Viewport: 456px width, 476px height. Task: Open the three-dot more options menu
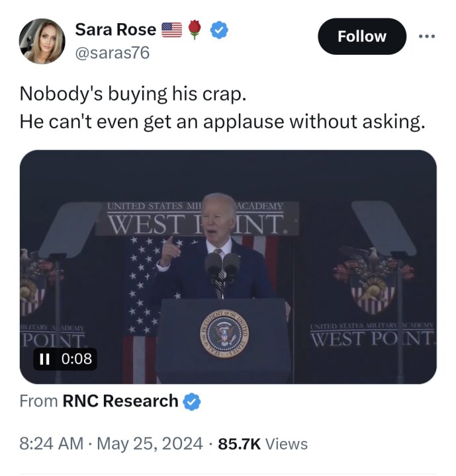[x=428, y=36]
